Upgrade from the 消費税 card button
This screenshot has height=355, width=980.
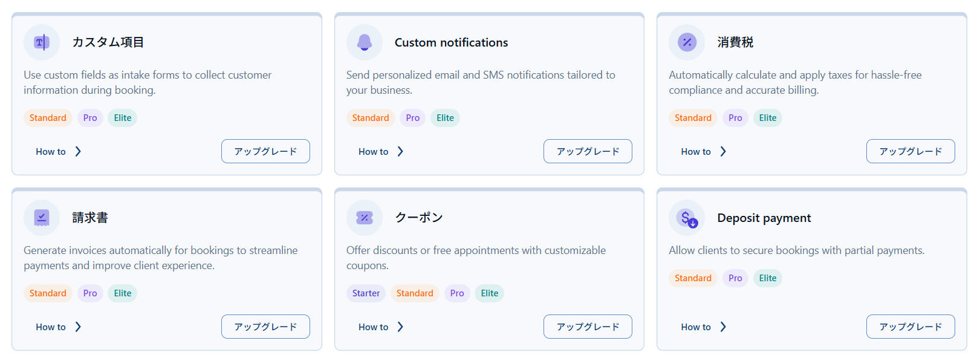(910, 151)
